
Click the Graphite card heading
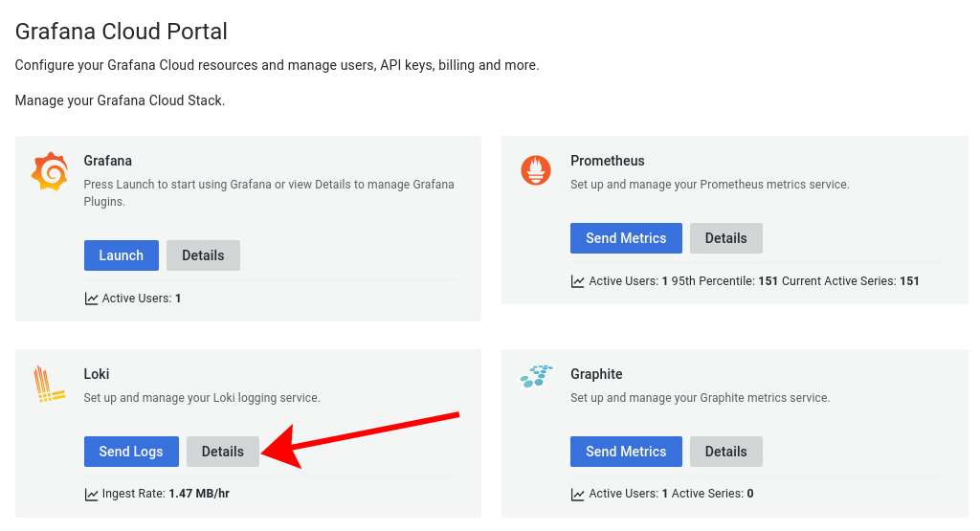point(596,374)
